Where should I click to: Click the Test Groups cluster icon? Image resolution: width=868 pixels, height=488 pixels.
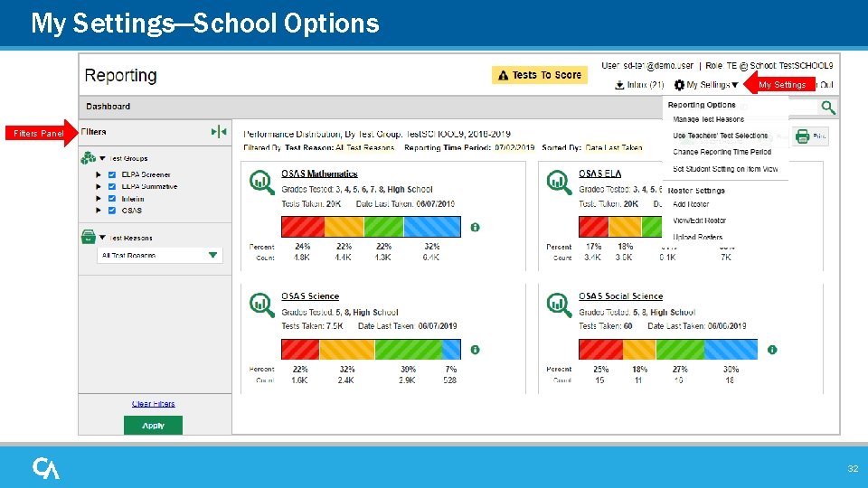(x=88, y=157)
